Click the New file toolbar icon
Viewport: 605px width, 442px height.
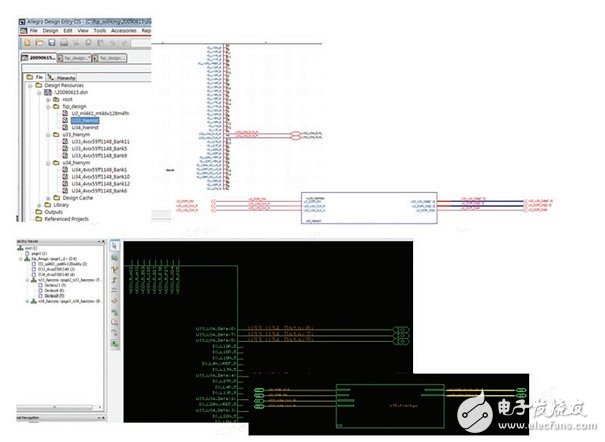coord(25,44)
